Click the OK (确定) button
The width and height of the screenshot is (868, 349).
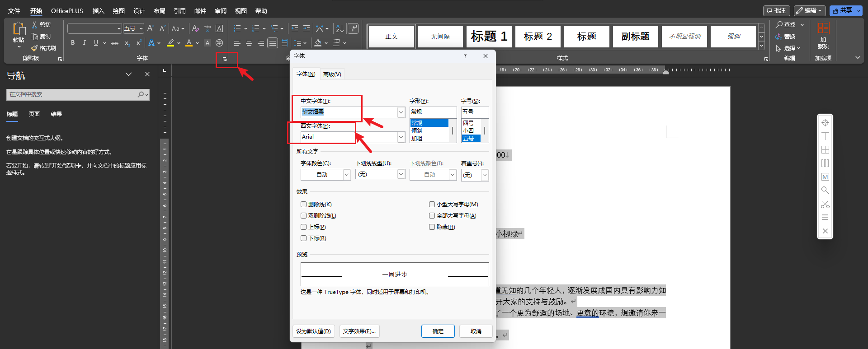click(438, 331)
